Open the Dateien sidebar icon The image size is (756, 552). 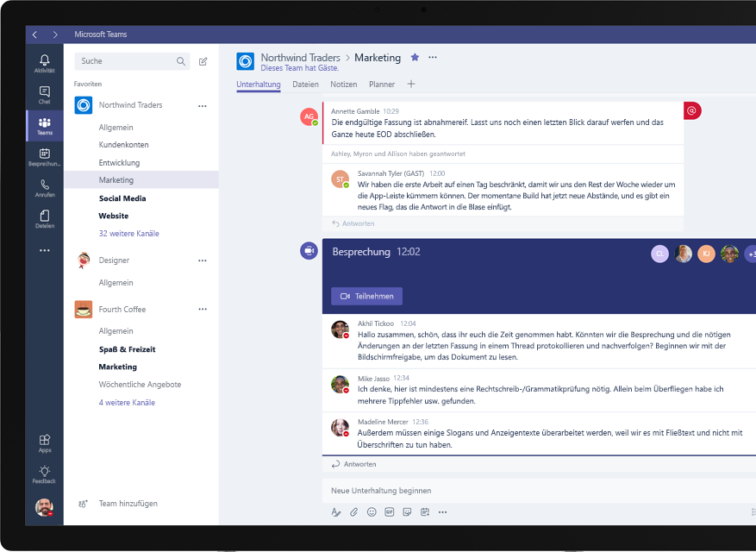click(x=44, y=218)
